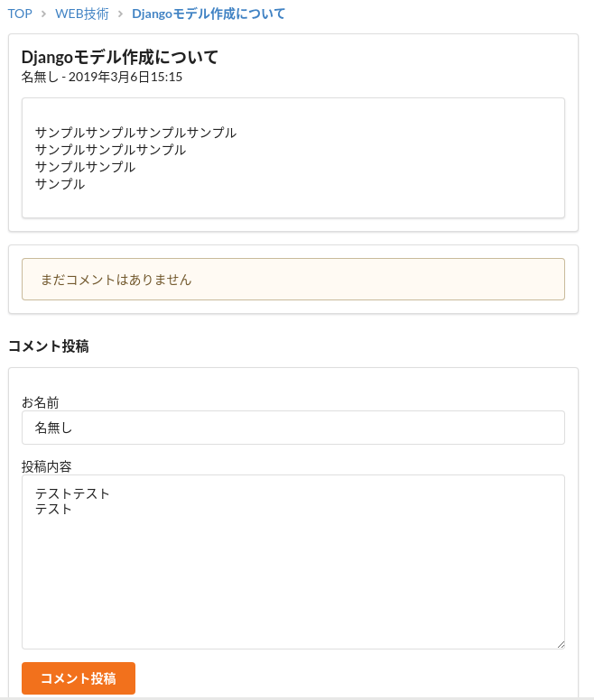Click the まだコメントはありません notice
This screenshot has height=700, width=594.
pyautogui.click(x=116, y=280)
